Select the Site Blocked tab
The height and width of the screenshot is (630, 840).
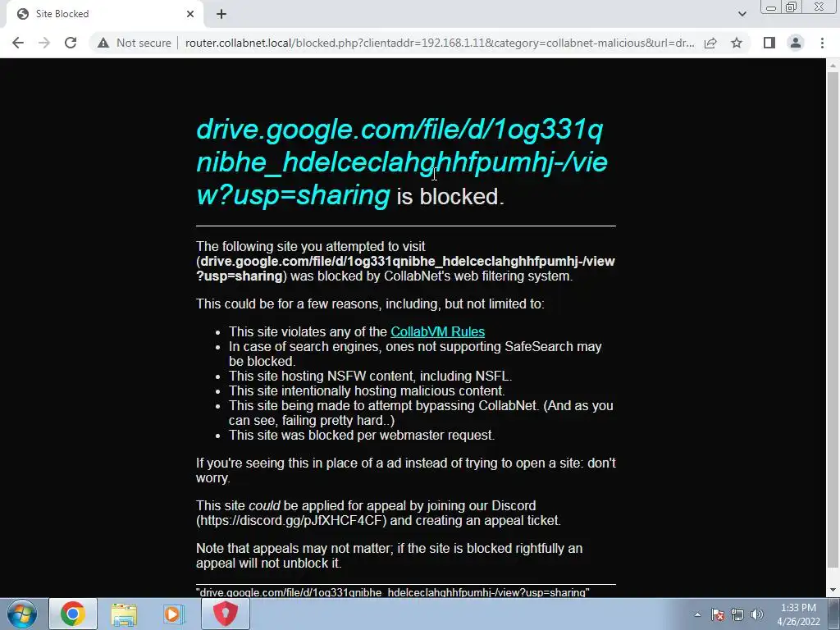[104, 14]
